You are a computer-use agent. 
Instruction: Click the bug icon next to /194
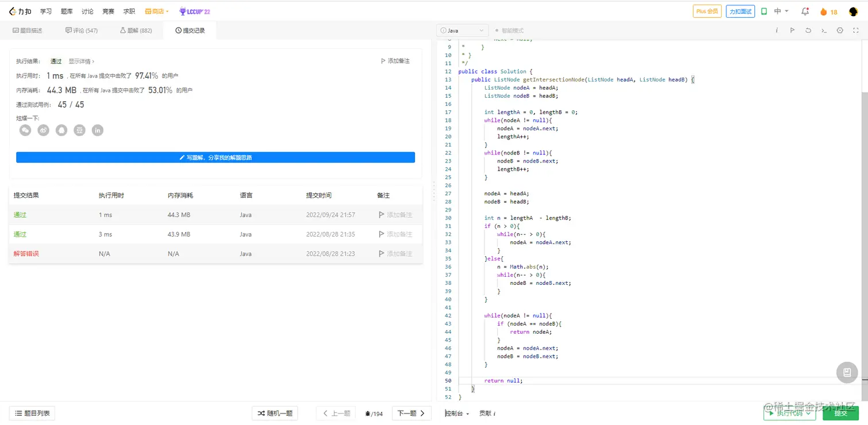368,414
